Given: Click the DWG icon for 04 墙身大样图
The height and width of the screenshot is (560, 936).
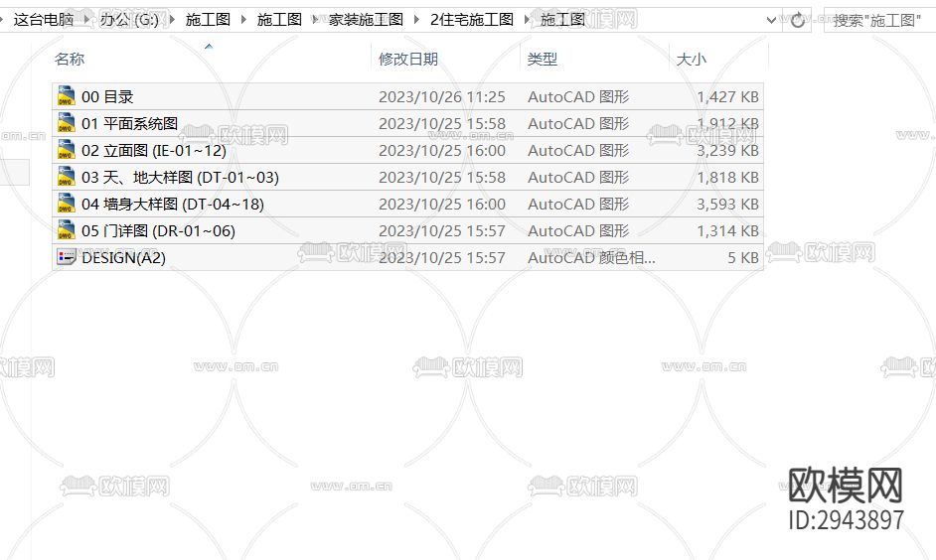Looking at the screenshot, I should click(x=66, y=204).
